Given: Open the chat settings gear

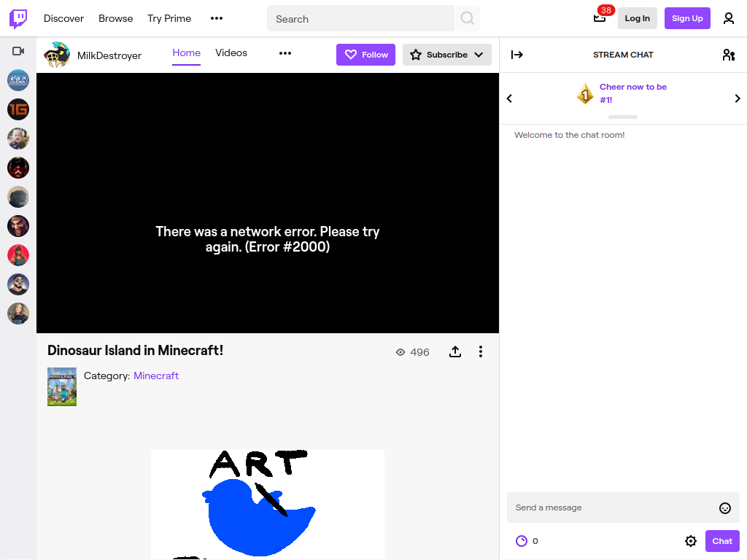Looking at the screenshot, I should click(690, 541).
